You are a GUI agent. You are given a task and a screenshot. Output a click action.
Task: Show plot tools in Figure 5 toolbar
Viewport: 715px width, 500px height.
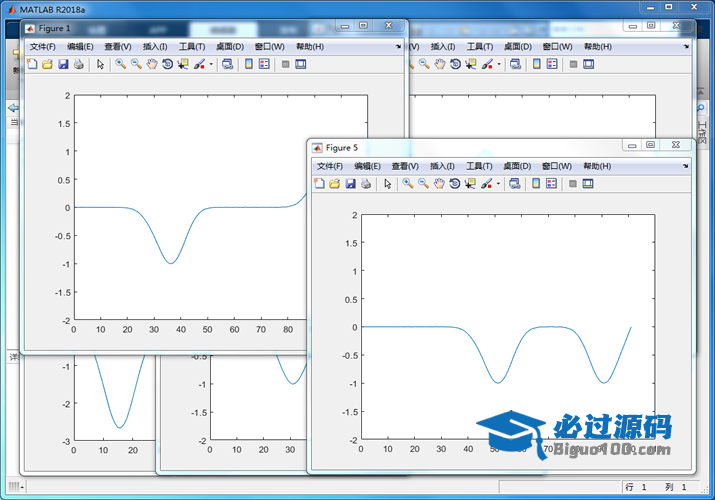coord(588,184)
